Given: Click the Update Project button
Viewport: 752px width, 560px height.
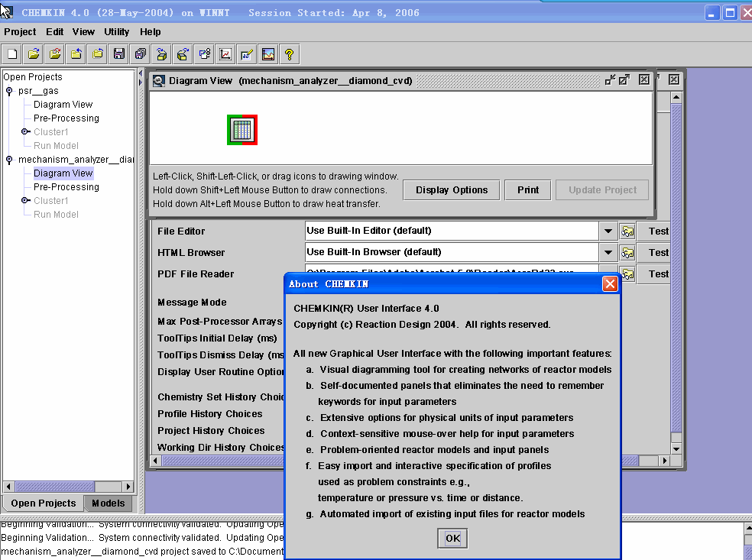Looking at the screenshot, I should point(602,190).
